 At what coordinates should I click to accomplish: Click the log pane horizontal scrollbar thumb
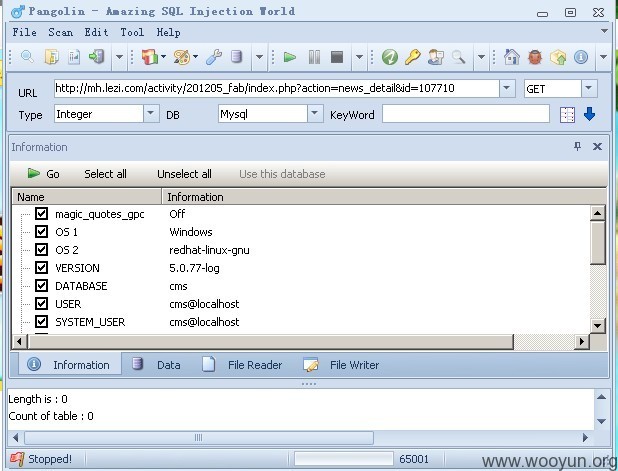[x=199, y=437]
